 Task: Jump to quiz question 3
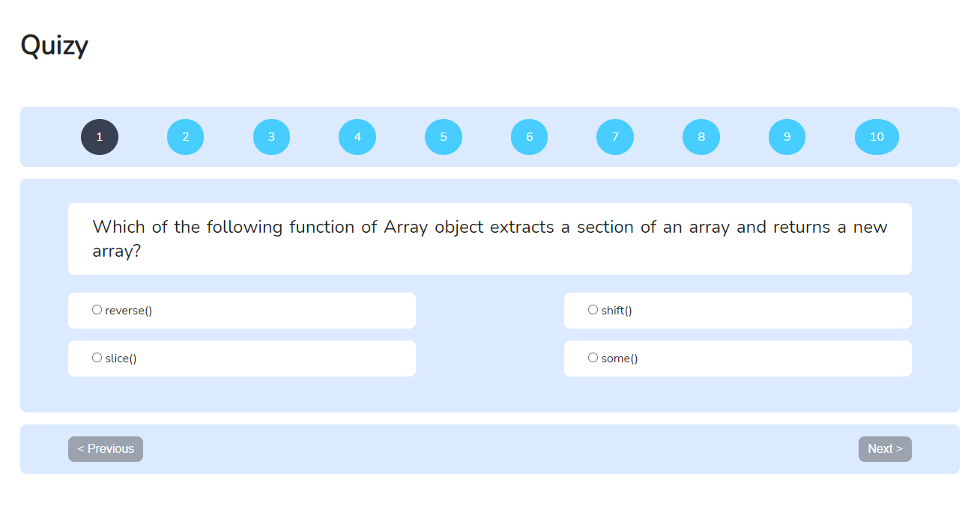point(271,137)
